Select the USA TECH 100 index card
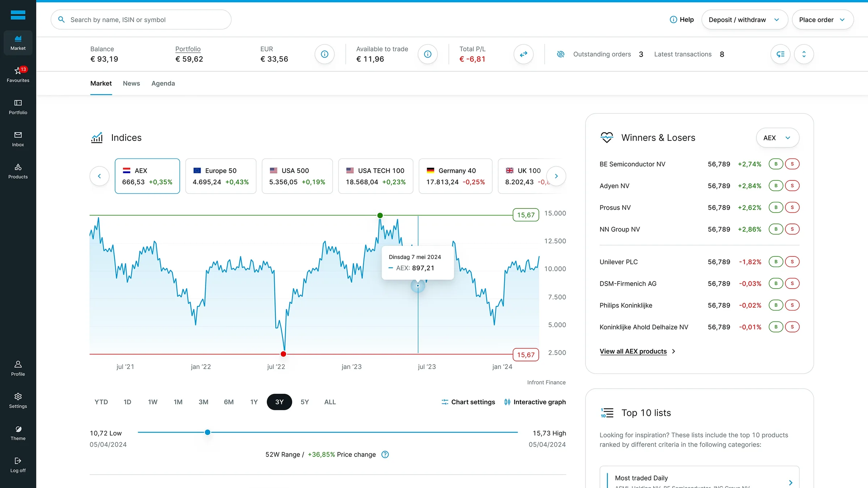Viewport: 868px width, 488px height. pos(375,176)
